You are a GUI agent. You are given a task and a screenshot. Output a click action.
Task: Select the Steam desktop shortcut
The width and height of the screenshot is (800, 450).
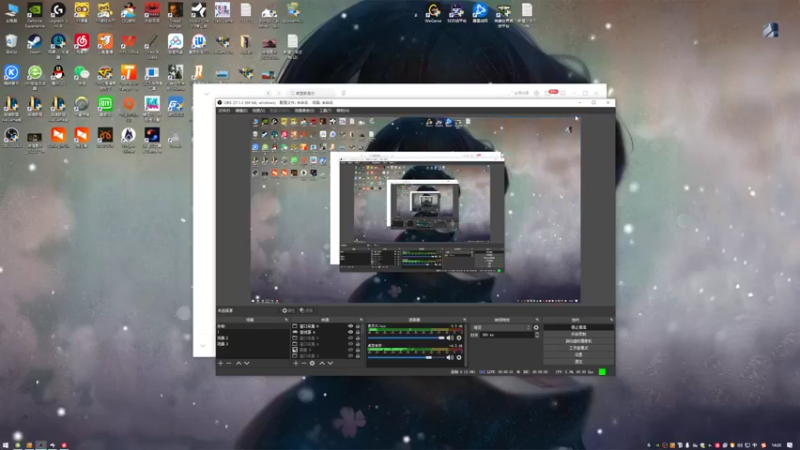(34, 44)
